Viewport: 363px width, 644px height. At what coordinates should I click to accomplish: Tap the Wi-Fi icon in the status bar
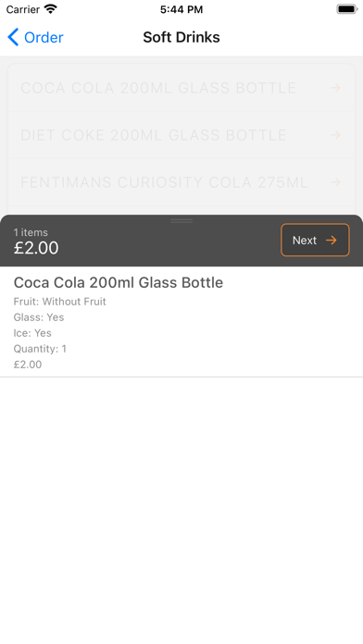(51, 9)
